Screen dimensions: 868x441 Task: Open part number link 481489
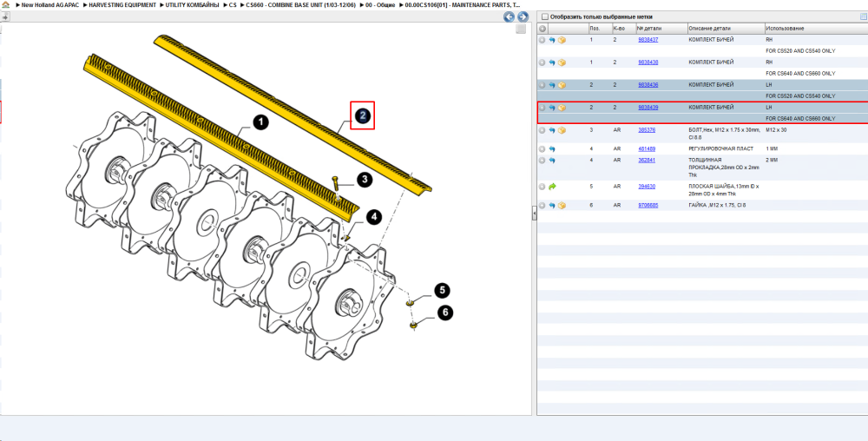click(x=647, y=148)
